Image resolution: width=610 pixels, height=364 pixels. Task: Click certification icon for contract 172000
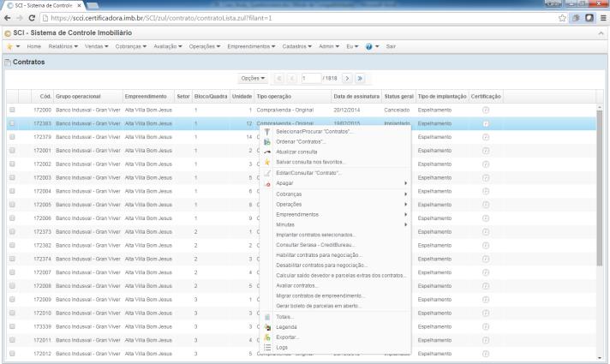tap(486, 110)
